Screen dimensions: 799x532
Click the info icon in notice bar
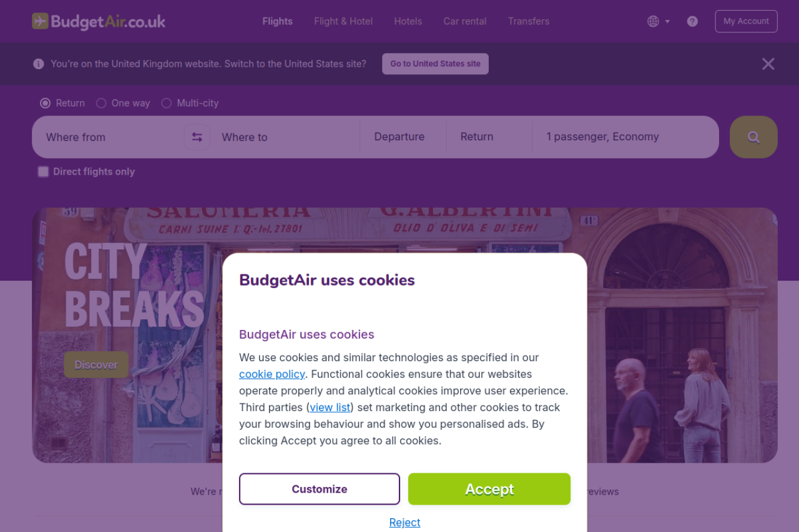(x=39, y=64)
